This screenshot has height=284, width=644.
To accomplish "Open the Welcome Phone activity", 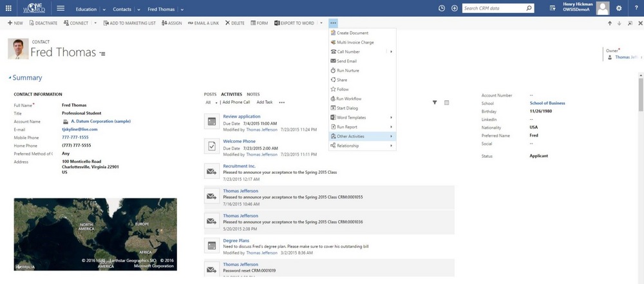I will point(239,142).
